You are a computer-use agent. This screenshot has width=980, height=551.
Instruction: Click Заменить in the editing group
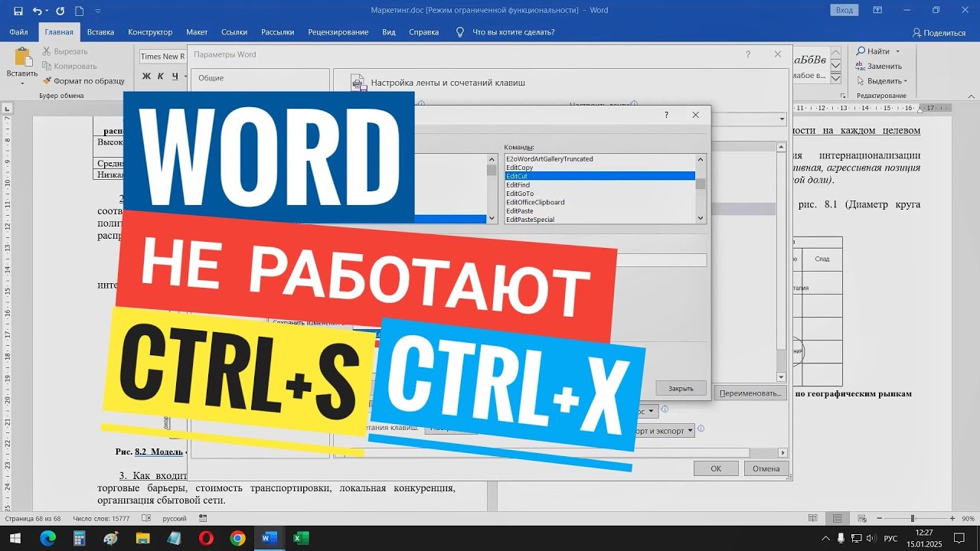[x=879, y=66]
